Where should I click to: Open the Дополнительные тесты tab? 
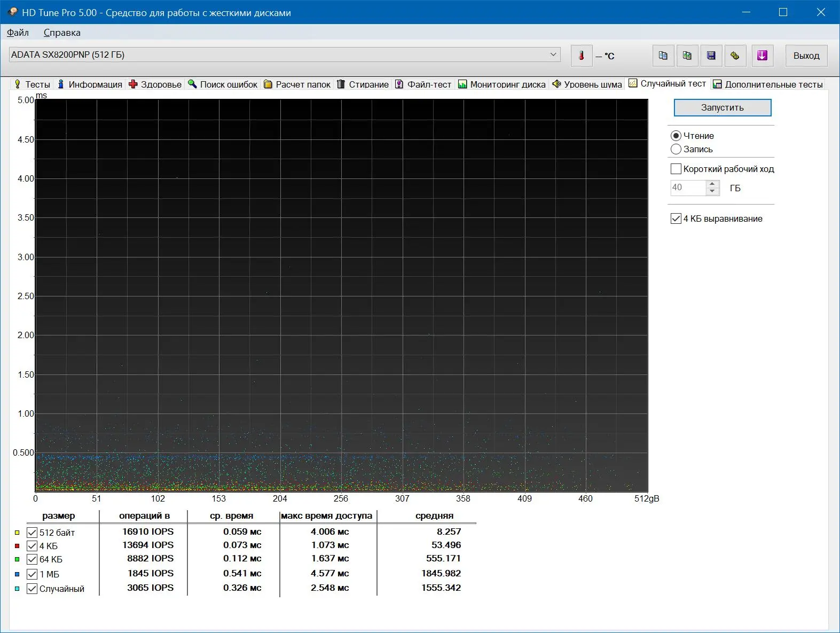(x=768, y=84)
